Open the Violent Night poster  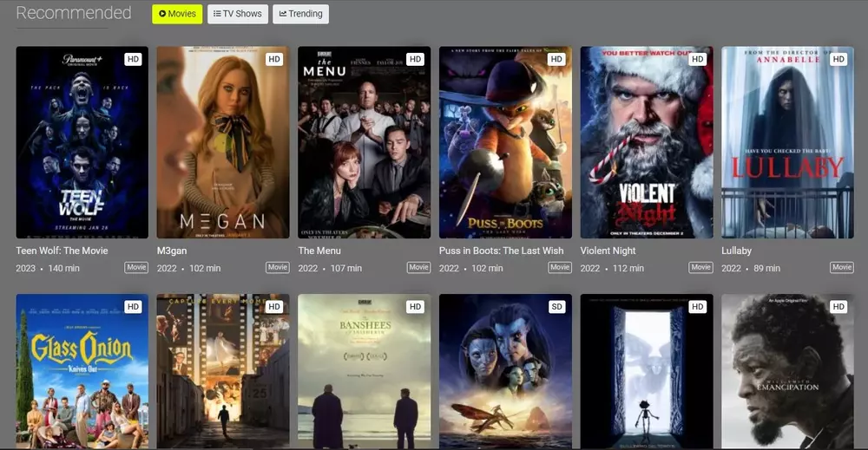click(x=647, y=142)
